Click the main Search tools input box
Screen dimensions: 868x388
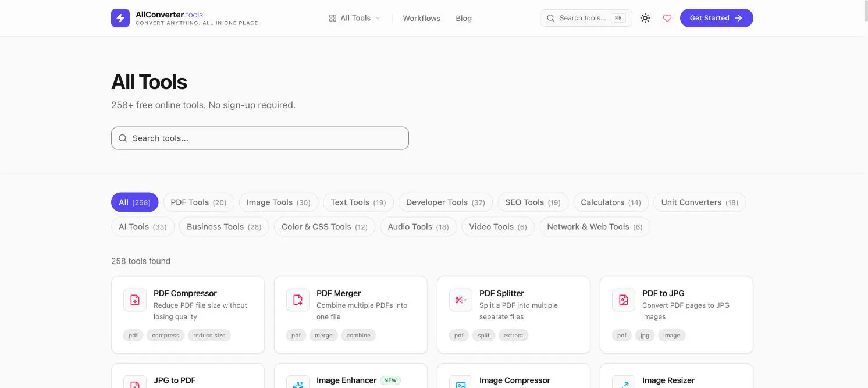tap(260, 138)
